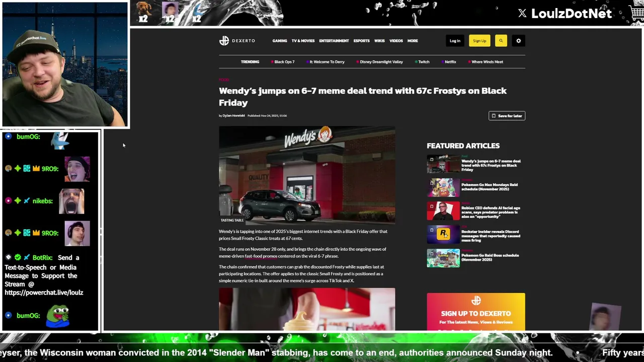Open the TV & Movies menu
This screenshot has height=362, width=644.
point(303,41)
